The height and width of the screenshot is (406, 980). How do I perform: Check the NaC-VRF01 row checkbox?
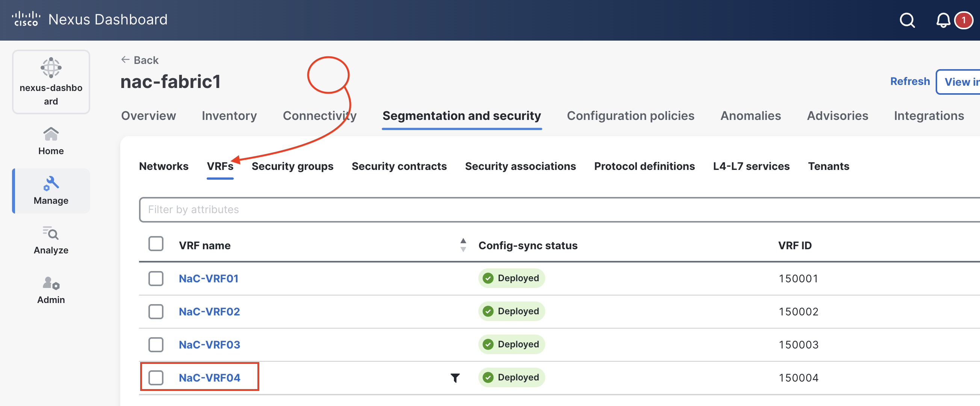point(156,278)
